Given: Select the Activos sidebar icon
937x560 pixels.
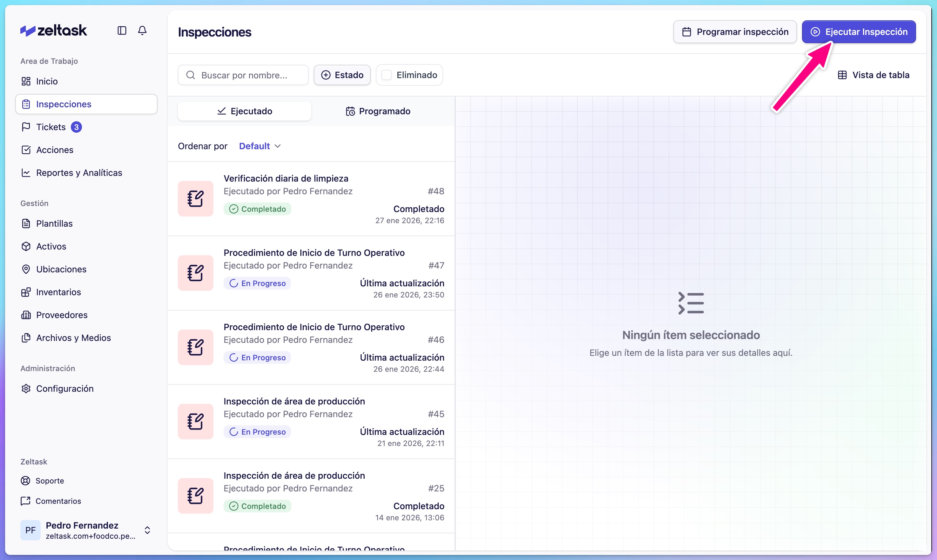Looking at the screenshot, I should tap(26, 246).
